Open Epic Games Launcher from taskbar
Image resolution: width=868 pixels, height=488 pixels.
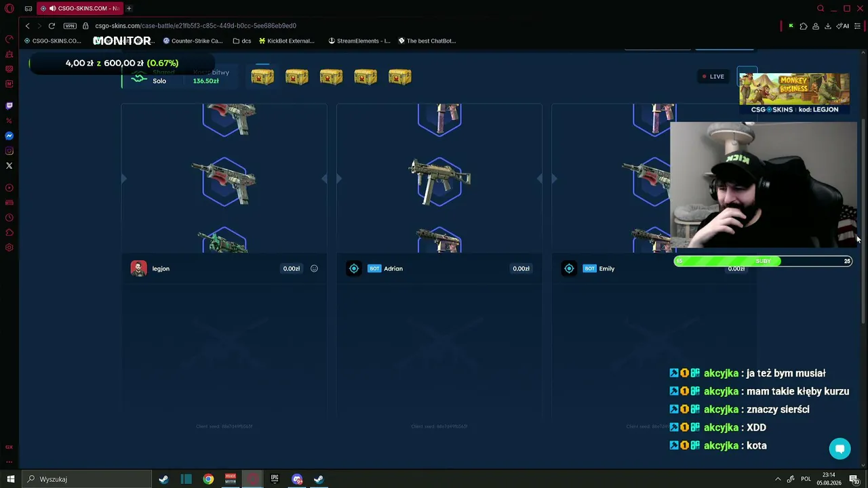pos(275,479)
